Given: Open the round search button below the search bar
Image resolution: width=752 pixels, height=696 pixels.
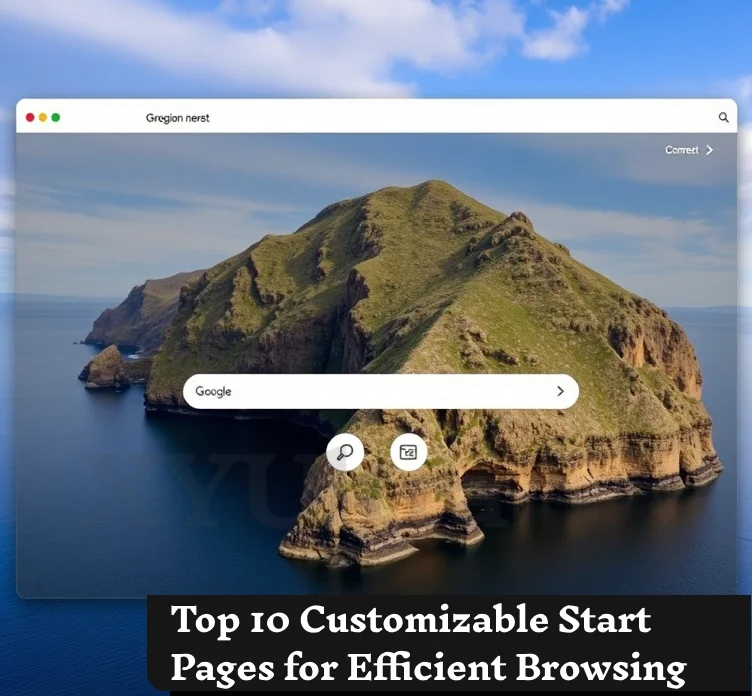Looking at the screenshot, I should 345,452.
